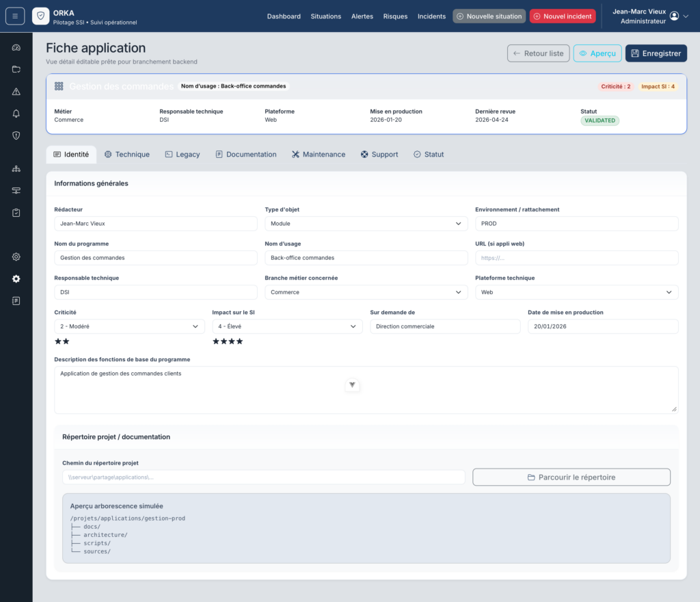Click the Nom d'usage : Back-office commandes badge
Viewport: 700px width, 602px height.
point(234,86)
